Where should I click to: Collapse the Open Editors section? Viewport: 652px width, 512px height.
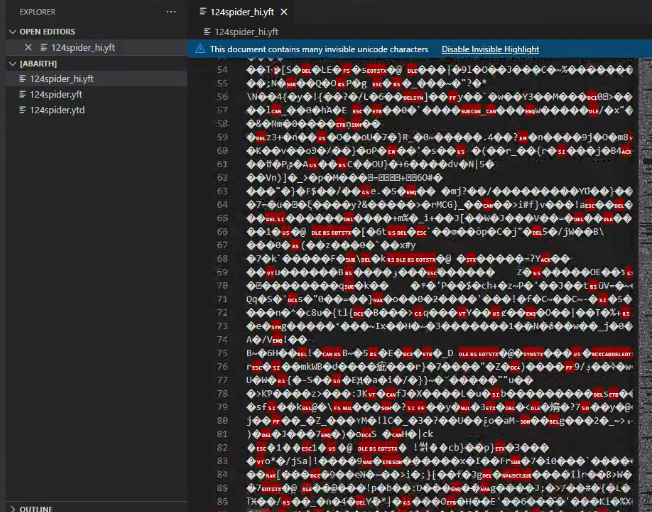tap(11, 31)
